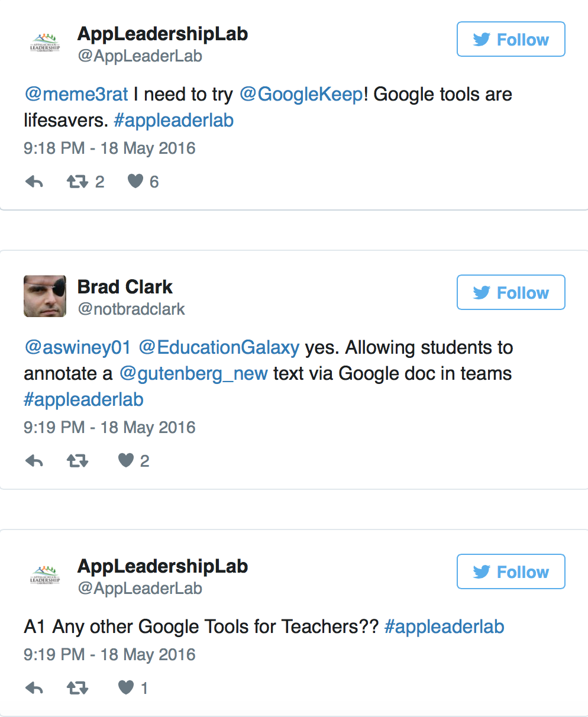This screenshot has width=588, height=717.
Task: Open the @meme3rat mention
Action: (x=76, y=95)
